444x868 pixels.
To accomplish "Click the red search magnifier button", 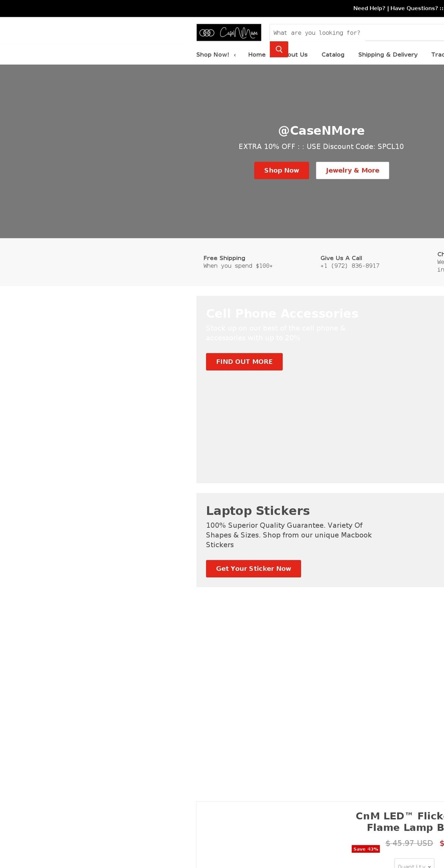I will coord(279,49).
